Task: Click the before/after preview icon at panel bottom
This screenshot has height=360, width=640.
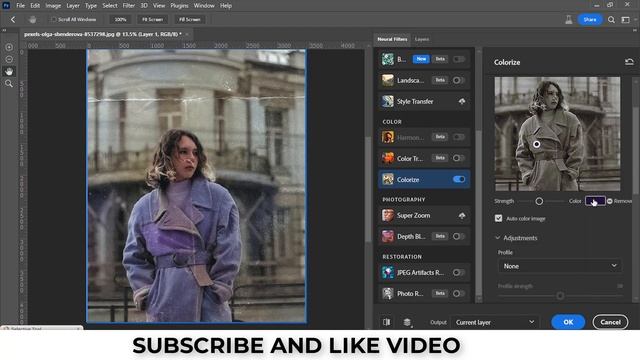Action: click(x=387, y=322)
